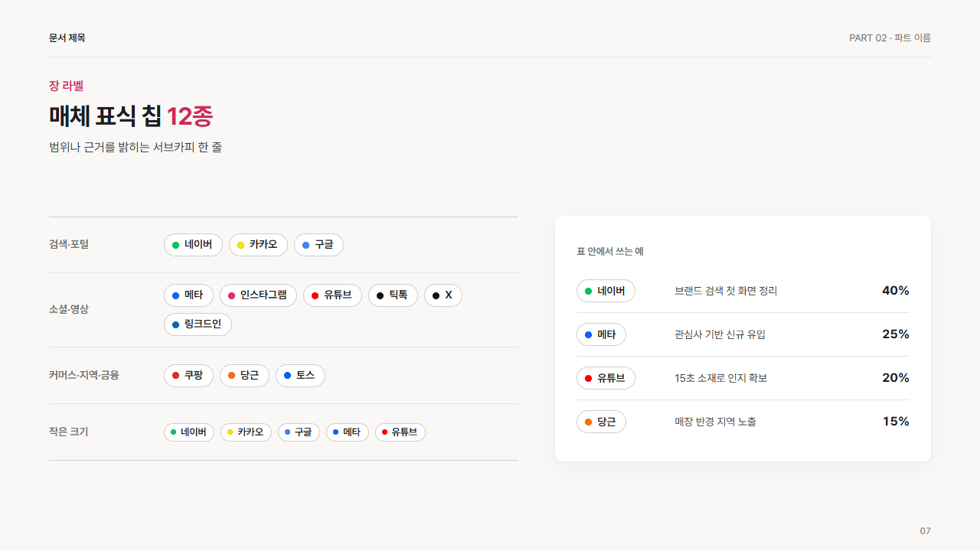Click the 틱톡 chip
Viewport: 980px width, 551px height.
coord(393,295)
